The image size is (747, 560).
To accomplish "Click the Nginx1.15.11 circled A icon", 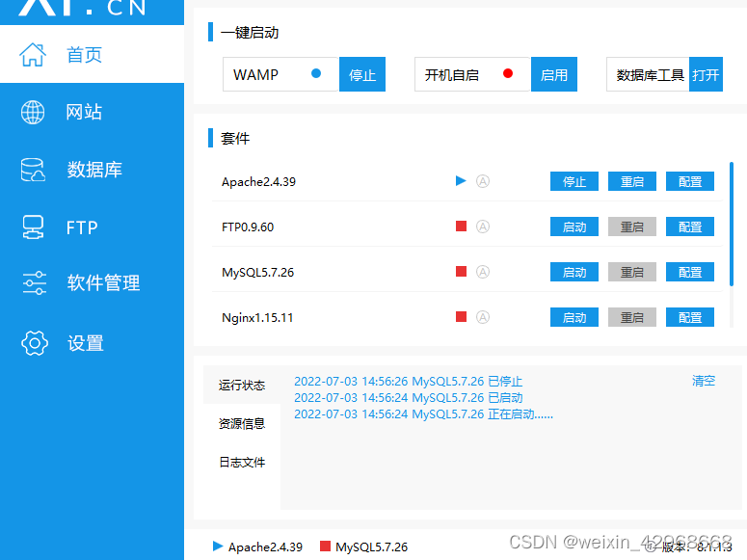I will [x=483, y=317].
